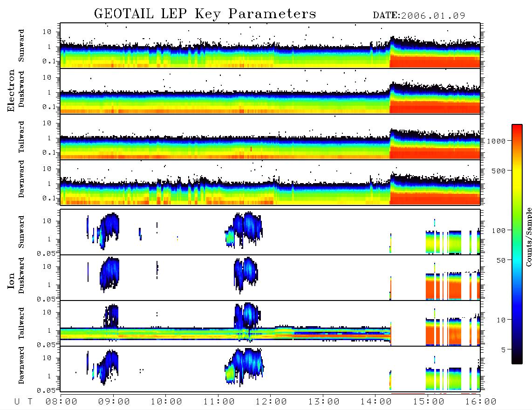Image resolution: width=532 pixels, height=410 pixels.
Task: Click inside the Electron Tailward spectrogram panel
Action: pos(270,137)
